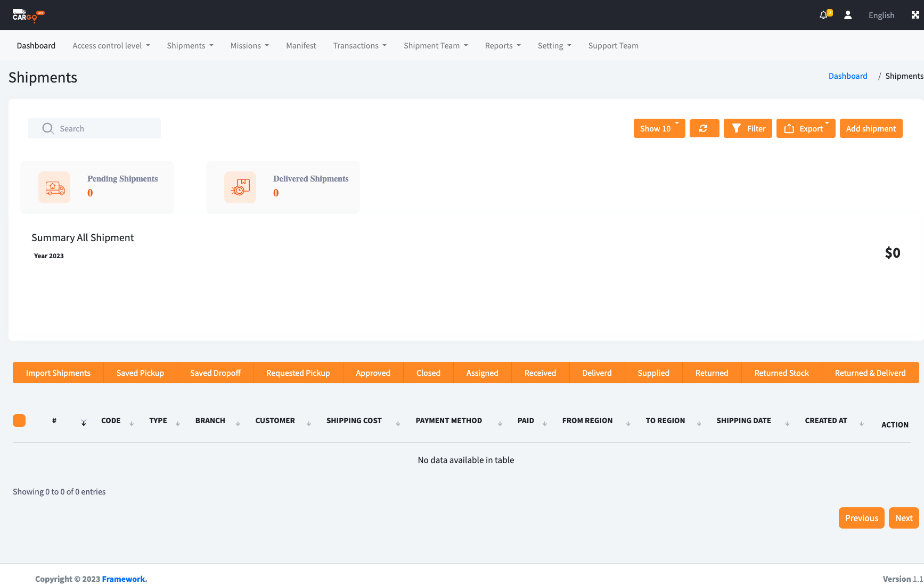Switch to the Requested Pickup tab
Screen dimensions: 924x585
[298, 373]
